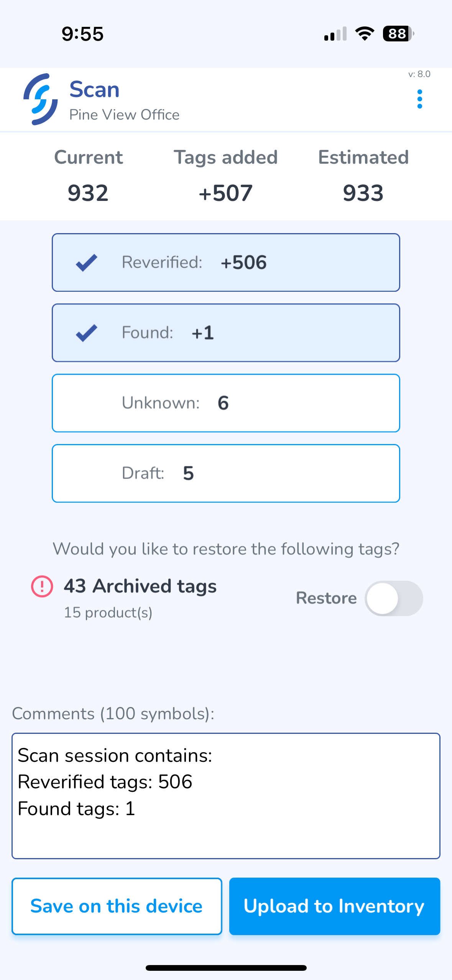Tap the 43 Archived tags entry

point(140,586)
